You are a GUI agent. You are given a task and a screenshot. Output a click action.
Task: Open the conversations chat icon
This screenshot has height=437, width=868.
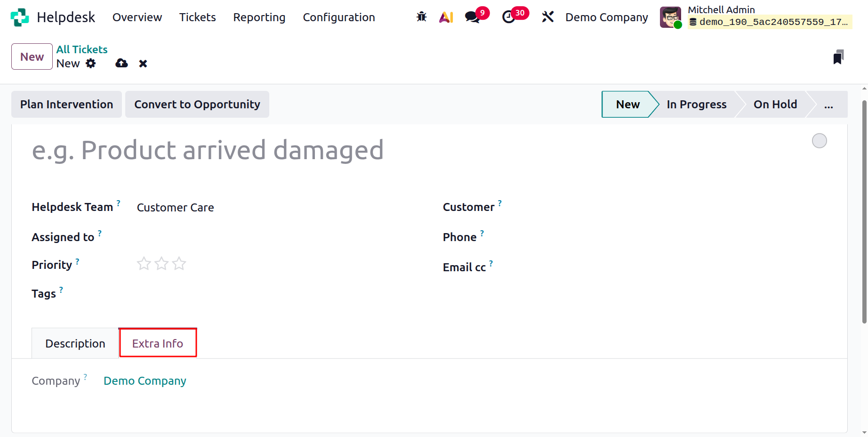tap(472, 17)
